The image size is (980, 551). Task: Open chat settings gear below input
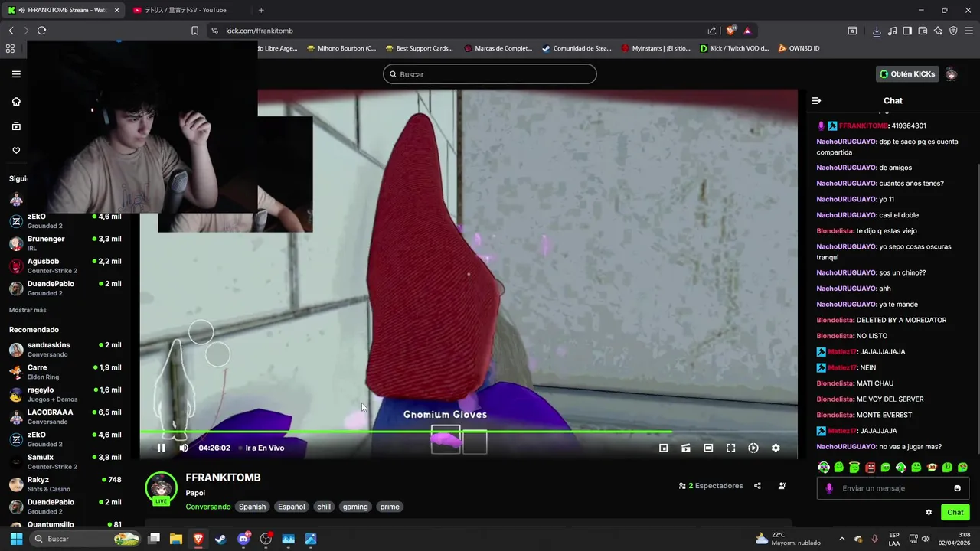929,513
